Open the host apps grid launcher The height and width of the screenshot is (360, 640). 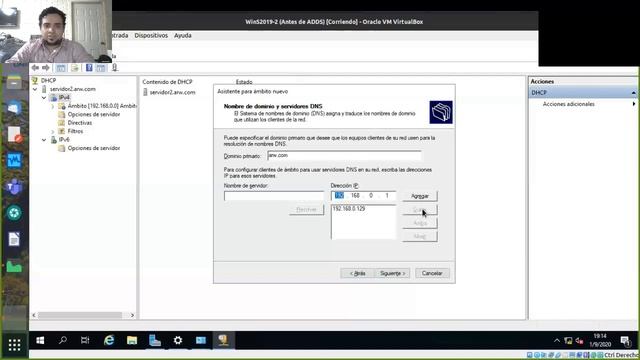click(x=14, y=345)
